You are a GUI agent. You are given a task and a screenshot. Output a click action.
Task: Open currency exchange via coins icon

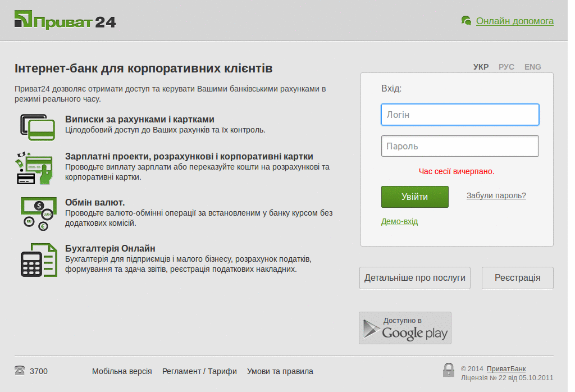click(39, 213)
